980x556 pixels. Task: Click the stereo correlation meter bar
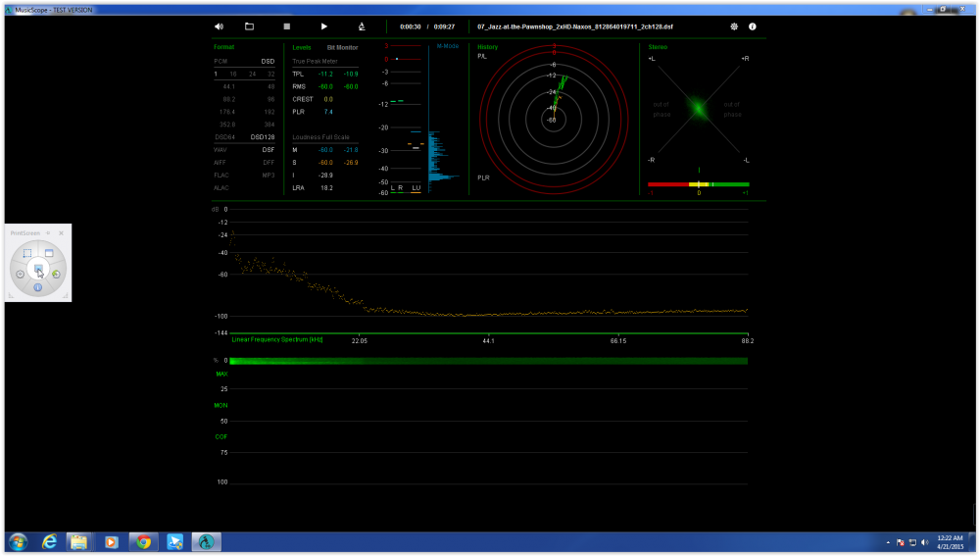tap(698, 184)
